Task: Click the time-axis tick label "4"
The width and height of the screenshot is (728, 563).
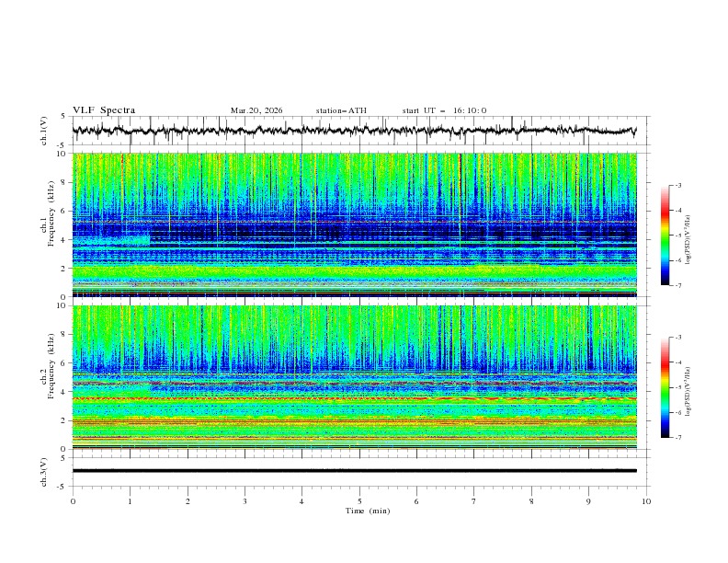Action: (x=301, y=501)
